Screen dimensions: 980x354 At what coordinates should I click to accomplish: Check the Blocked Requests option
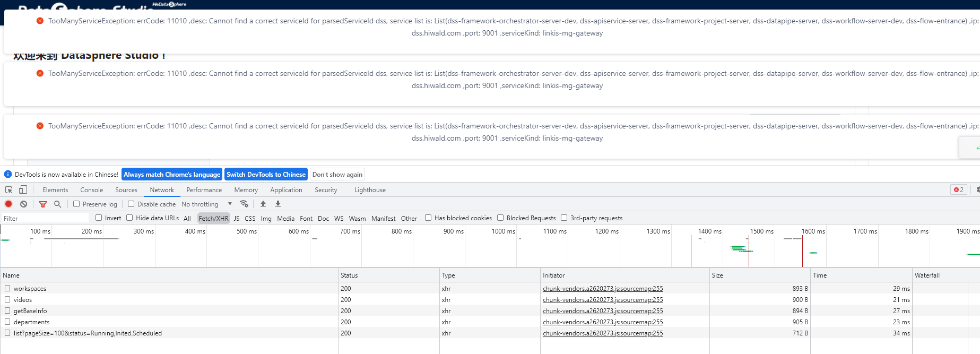(x=500, y=218)
